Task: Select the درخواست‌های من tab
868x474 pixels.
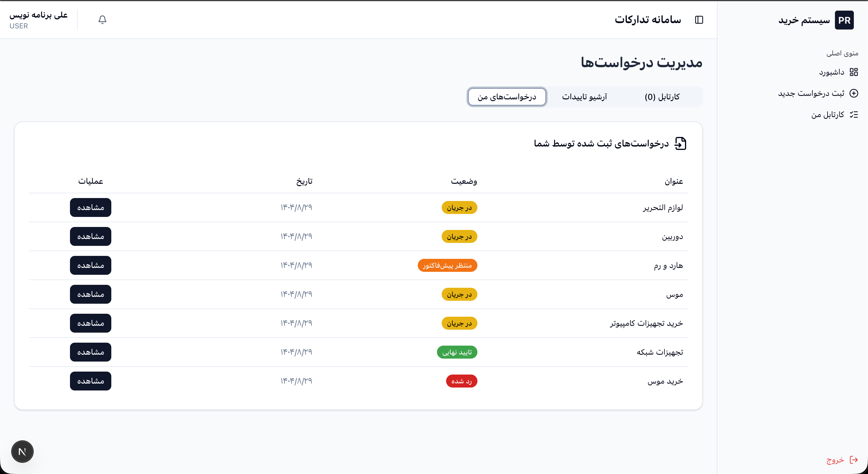Action: pyautogui.click(x=507, y=97)
